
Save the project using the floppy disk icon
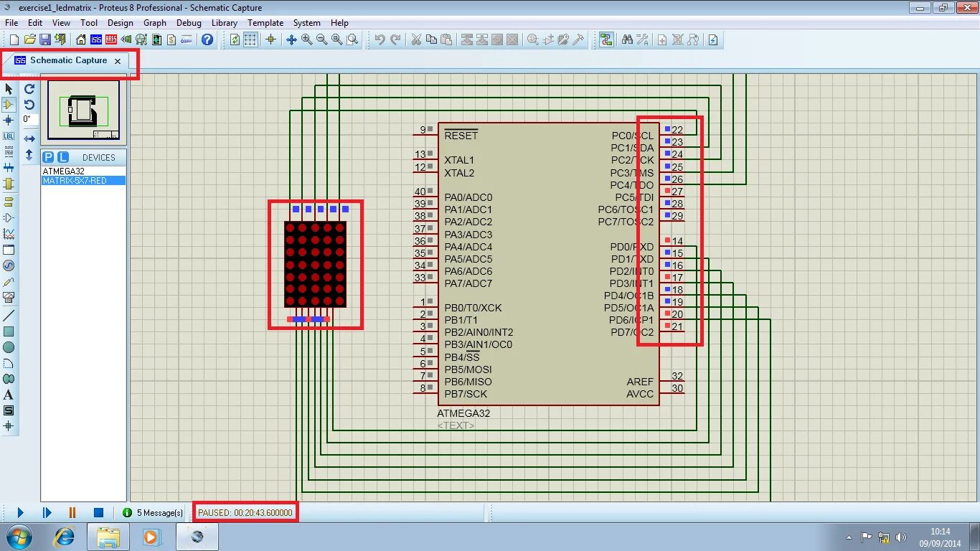point(44,39)
